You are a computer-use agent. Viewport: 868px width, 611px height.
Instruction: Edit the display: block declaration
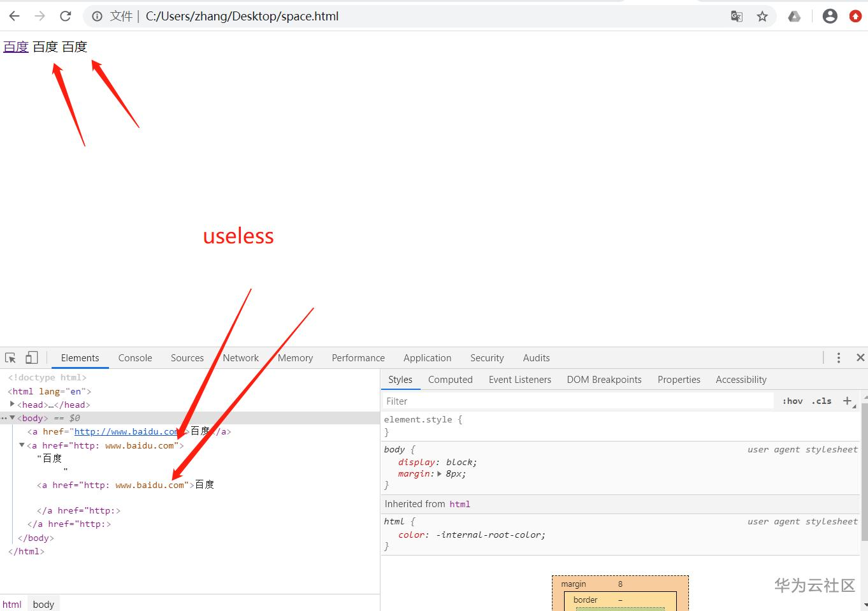[437, 462]
